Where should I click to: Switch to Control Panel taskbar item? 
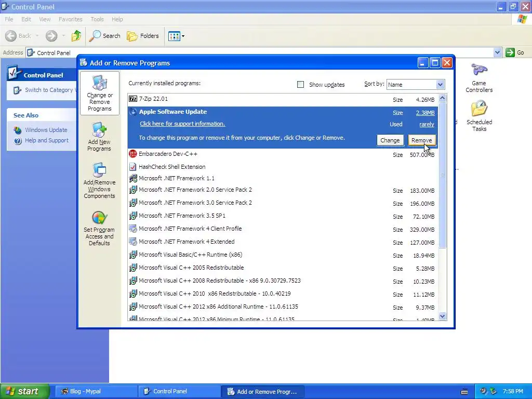tap(179, 391)
